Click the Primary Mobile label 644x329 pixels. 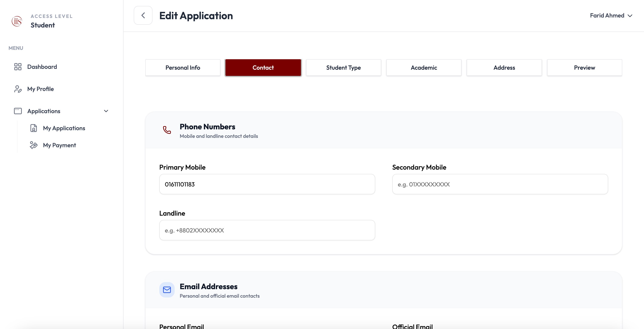click(182, 167)
